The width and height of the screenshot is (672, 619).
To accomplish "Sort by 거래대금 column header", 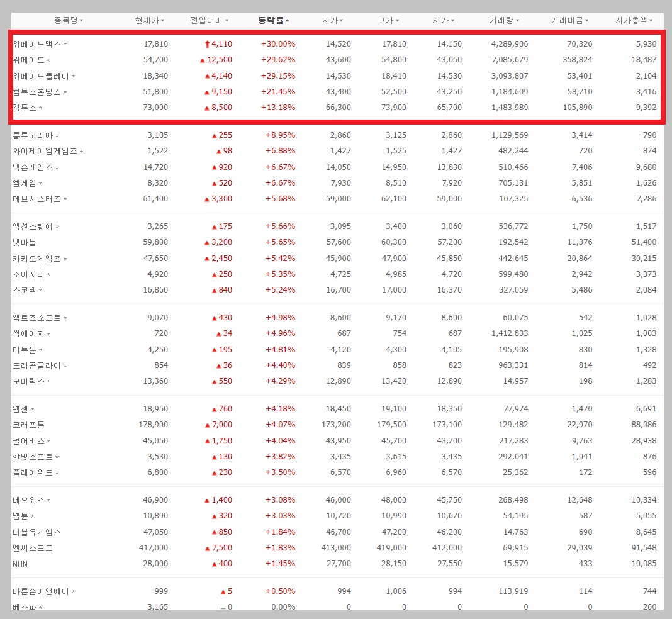I will coord(570,21).
